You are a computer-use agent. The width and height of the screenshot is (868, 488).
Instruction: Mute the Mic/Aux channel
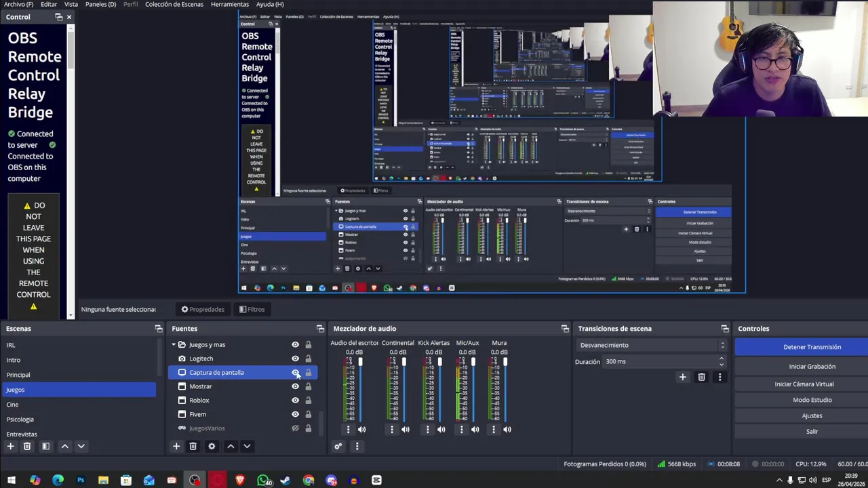click(475, 429)
